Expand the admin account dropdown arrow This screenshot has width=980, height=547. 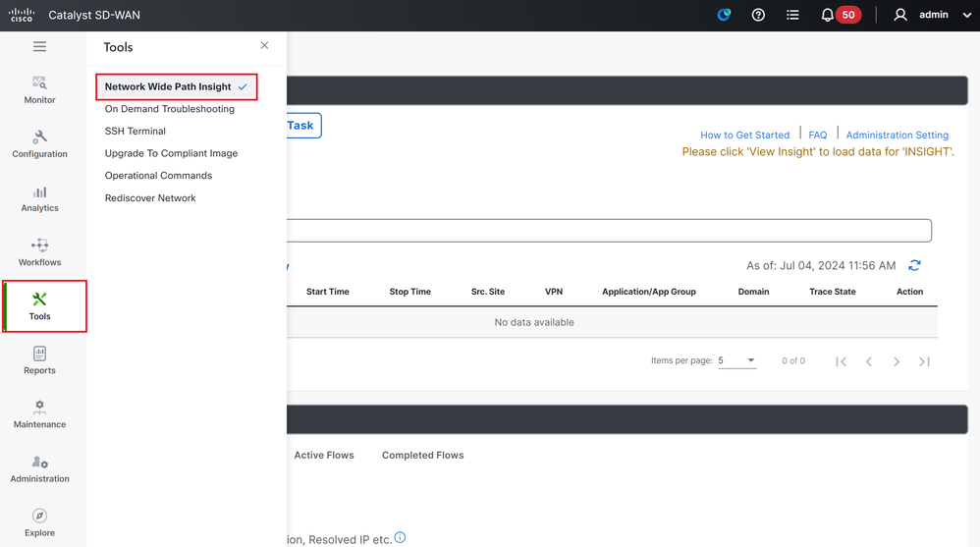coord(967,15)
